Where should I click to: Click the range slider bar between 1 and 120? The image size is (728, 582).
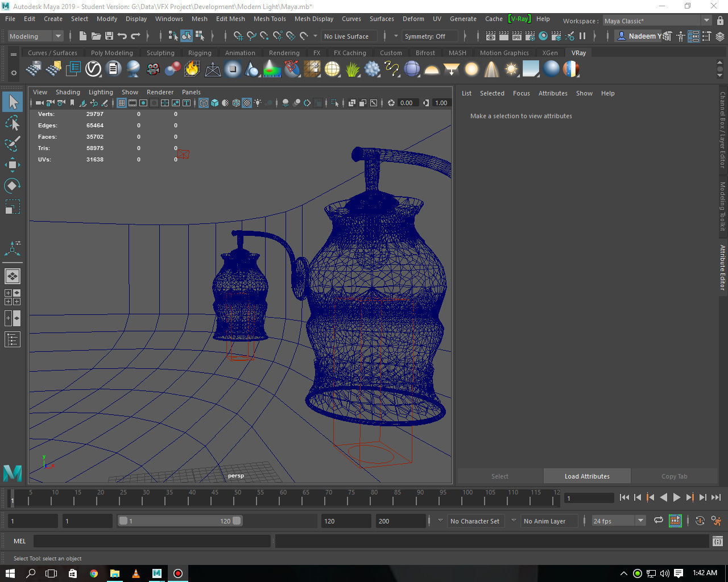pyautogui.click(x=180, y=521)
